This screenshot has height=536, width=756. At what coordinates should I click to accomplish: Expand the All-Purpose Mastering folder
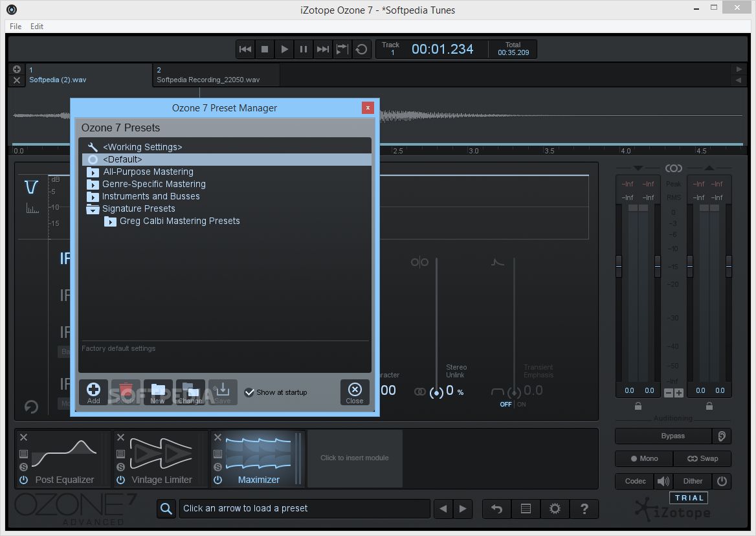coord(93,172)
